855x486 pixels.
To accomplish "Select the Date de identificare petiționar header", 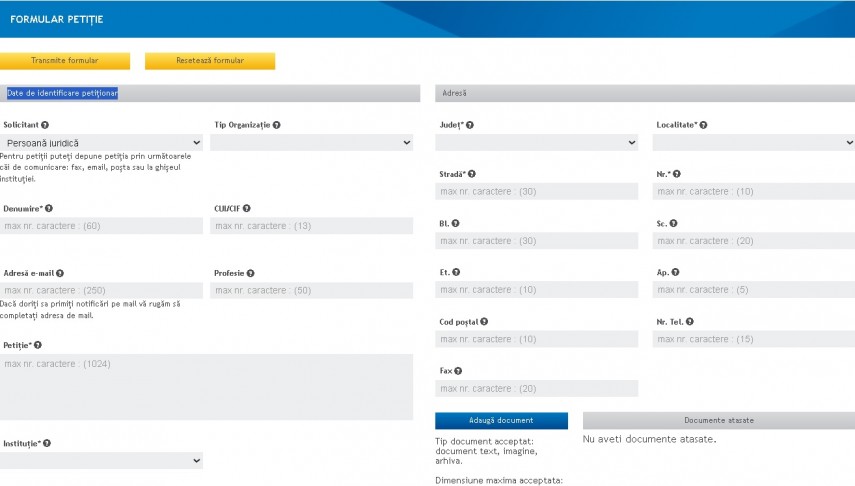I will point(210,93).
